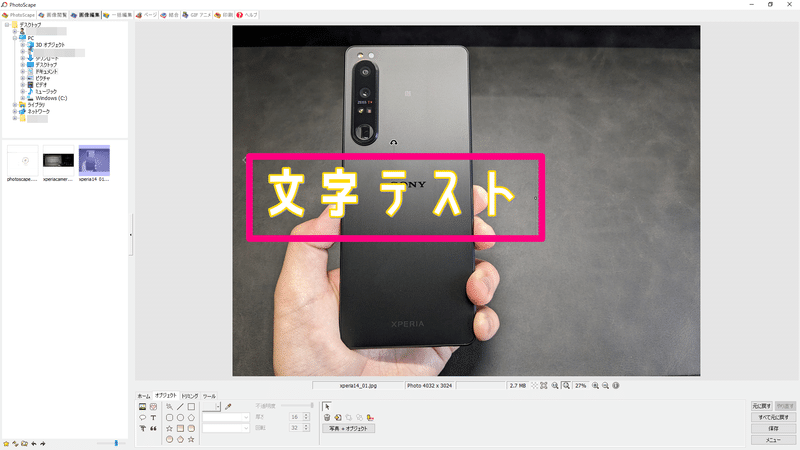
Task: Zoom out with magnifier minus icon
Action: click(x=605, y=386)
